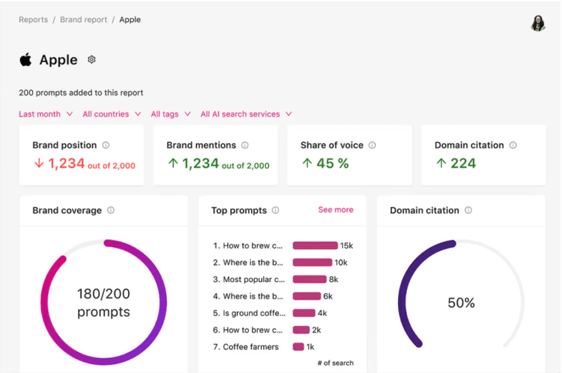The width and height of the screenshot is (562, 373).
Task: Click the 180/200 prompts coverage ring
Action: (x=104, y=302)
